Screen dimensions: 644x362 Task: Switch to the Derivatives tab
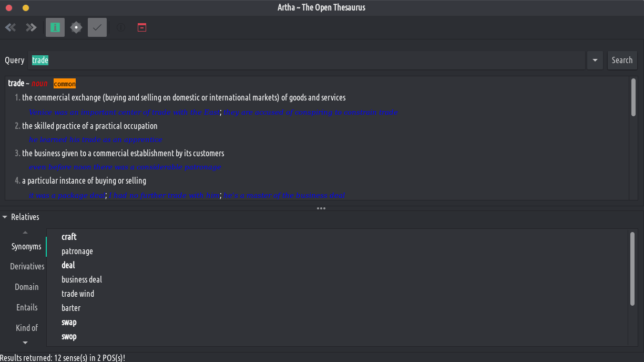27,267
